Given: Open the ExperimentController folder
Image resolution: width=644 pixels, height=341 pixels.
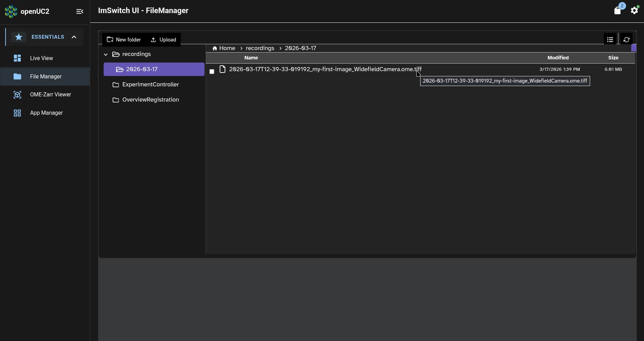Looking at the screenshot, I should click(150, 84).
